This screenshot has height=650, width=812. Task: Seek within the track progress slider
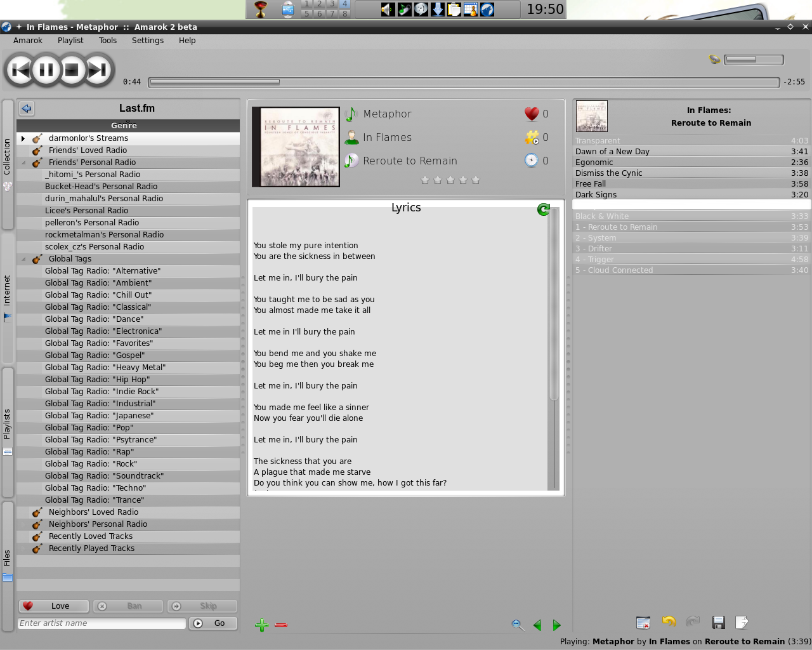coord(464,82)
